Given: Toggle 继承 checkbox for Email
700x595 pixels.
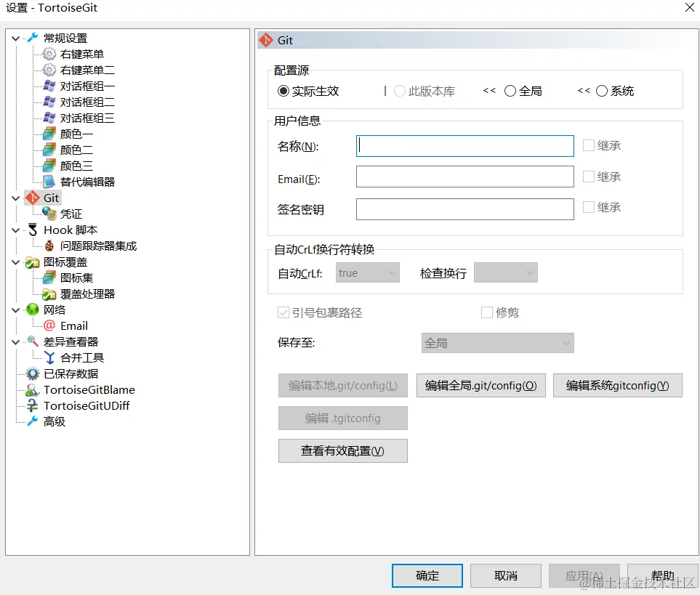Looking at the screenshot, I should tap(589, 177).
